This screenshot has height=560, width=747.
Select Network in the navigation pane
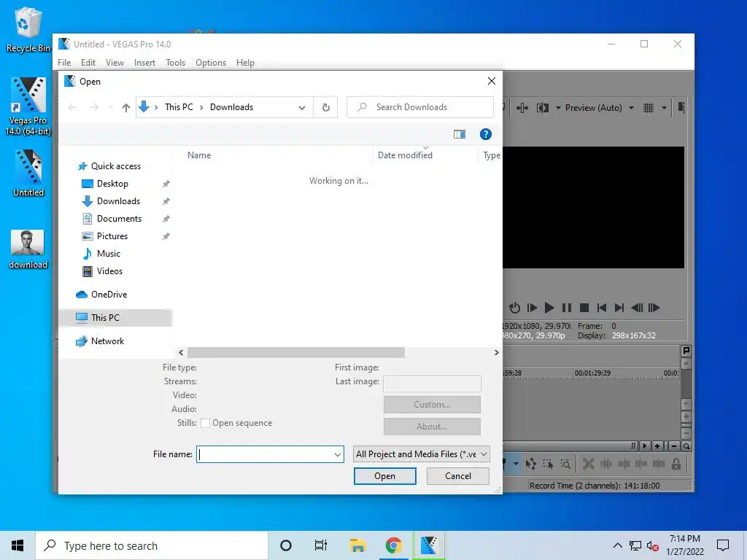coord(107,341)
